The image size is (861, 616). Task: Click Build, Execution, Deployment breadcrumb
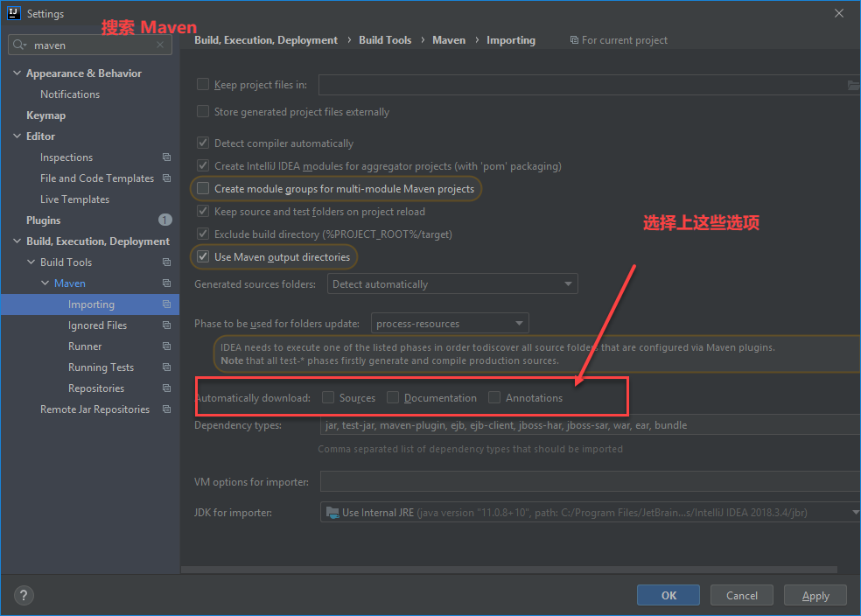(x=266, y=40)
